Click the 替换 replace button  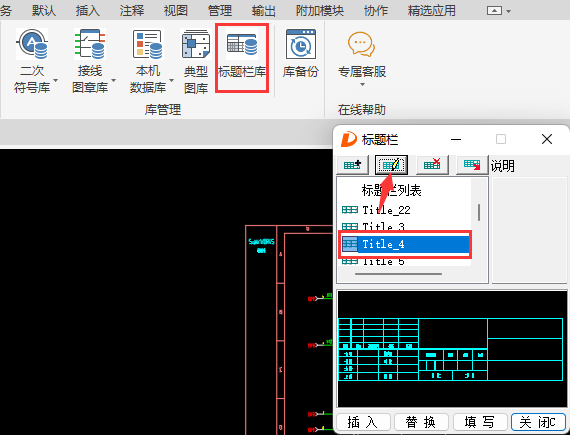pyautogui.click(x=421, y=422)
